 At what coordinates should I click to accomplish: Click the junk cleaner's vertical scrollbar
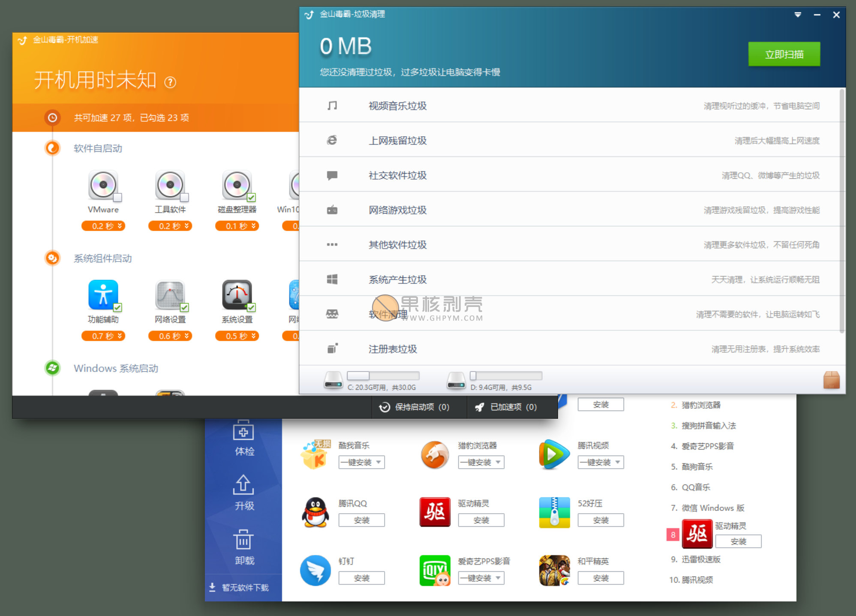[842, 210]
